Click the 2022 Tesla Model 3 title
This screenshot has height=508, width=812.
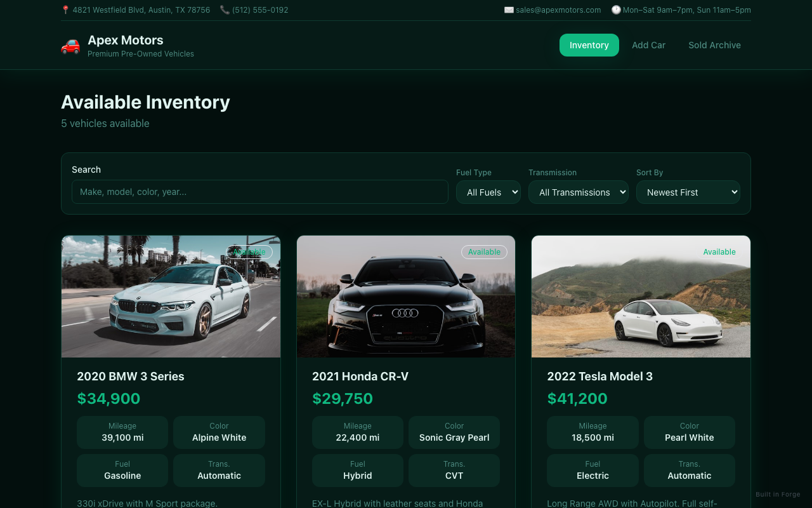[x=600, y=377]
